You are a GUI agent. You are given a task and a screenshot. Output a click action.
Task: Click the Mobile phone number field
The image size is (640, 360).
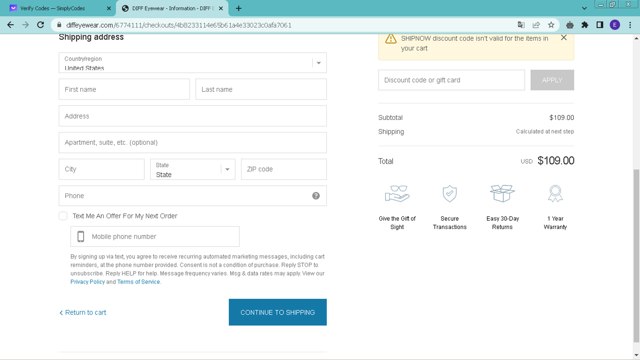click(x=155, y=236)
